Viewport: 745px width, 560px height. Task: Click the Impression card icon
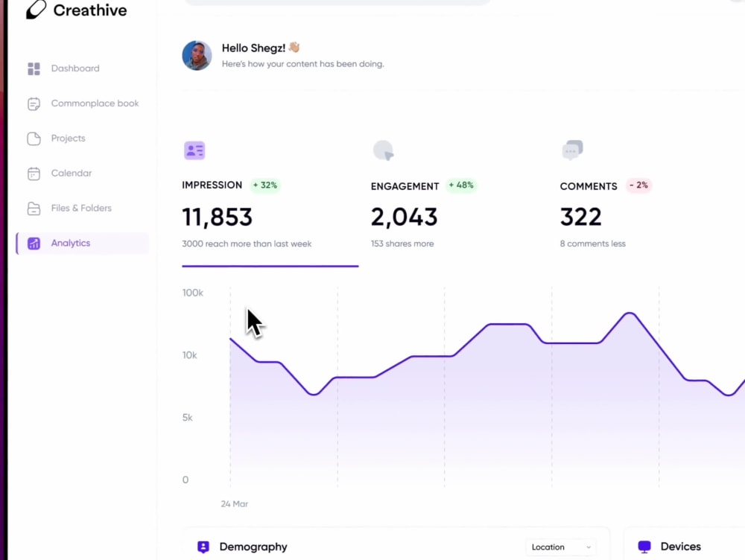(194, 150)
